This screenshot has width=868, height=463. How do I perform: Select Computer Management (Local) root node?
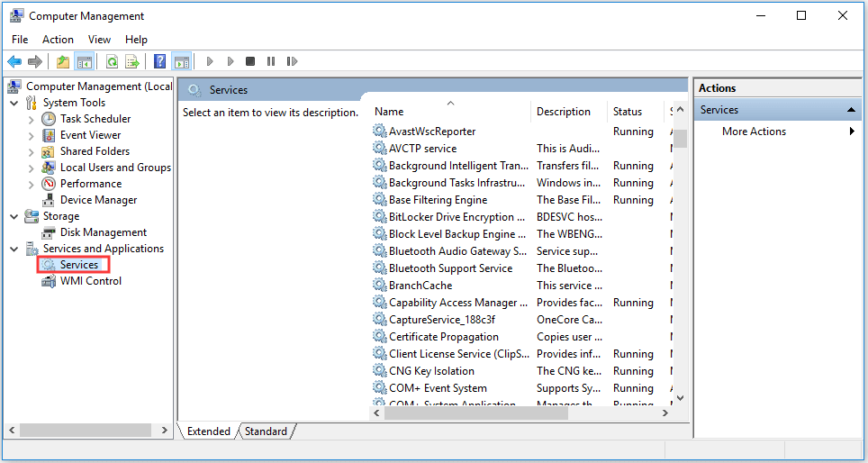pyautogui.click(x=100, y=86)
